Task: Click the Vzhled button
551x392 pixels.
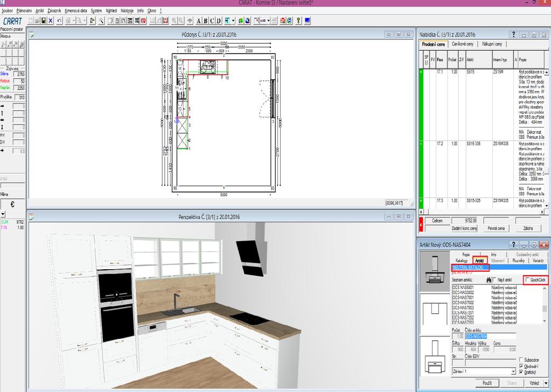Action: 534,383
